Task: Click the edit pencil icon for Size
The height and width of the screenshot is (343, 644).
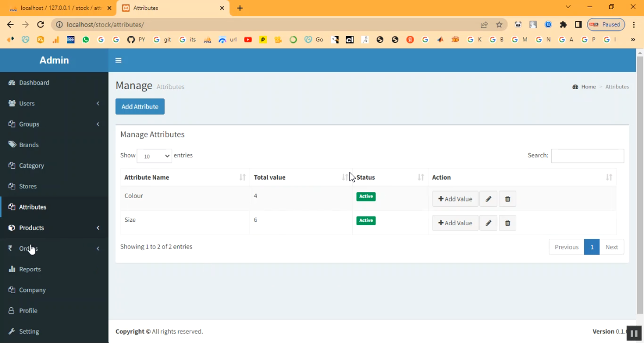Action: point(488,223)
